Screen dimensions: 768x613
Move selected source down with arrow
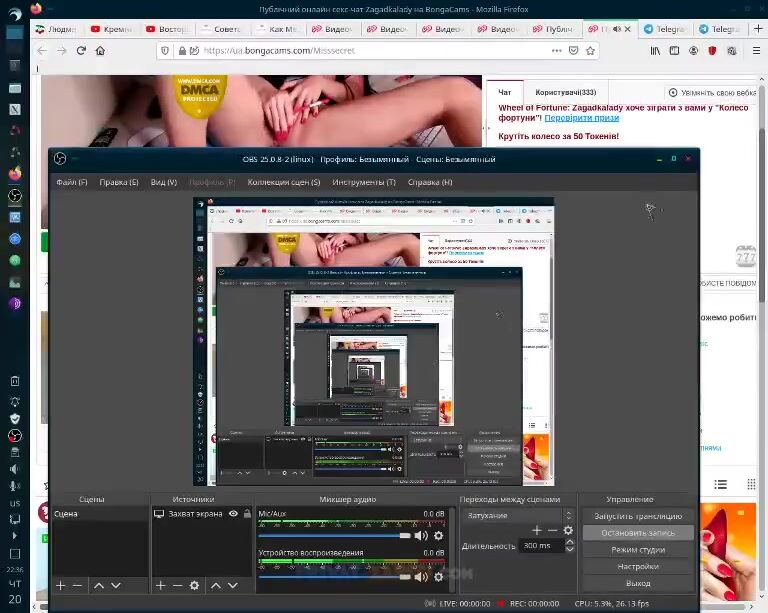[232, 585]
